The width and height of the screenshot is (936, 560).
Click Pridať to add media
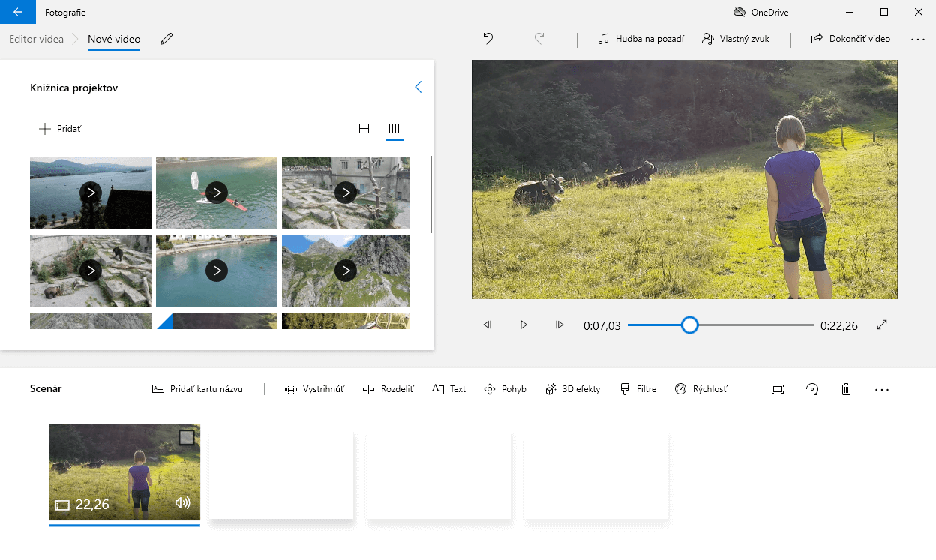60,129
